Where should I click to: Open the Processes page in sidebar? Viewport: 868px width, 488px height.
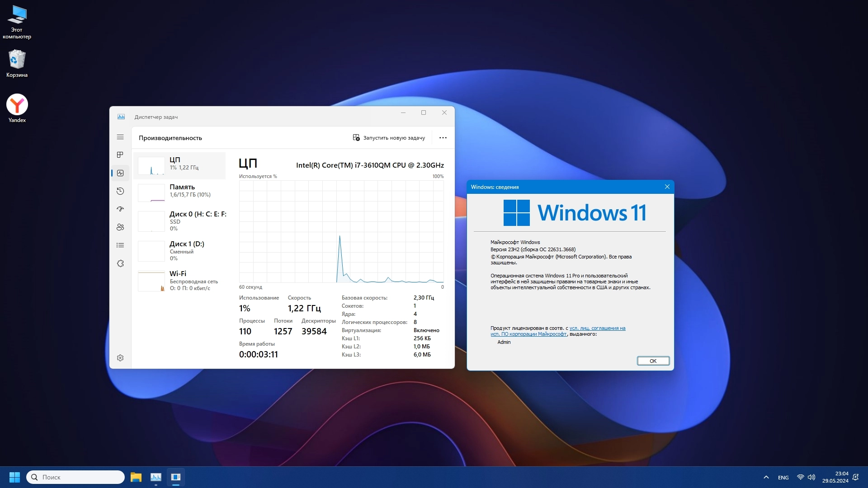(x=120, y=155)
